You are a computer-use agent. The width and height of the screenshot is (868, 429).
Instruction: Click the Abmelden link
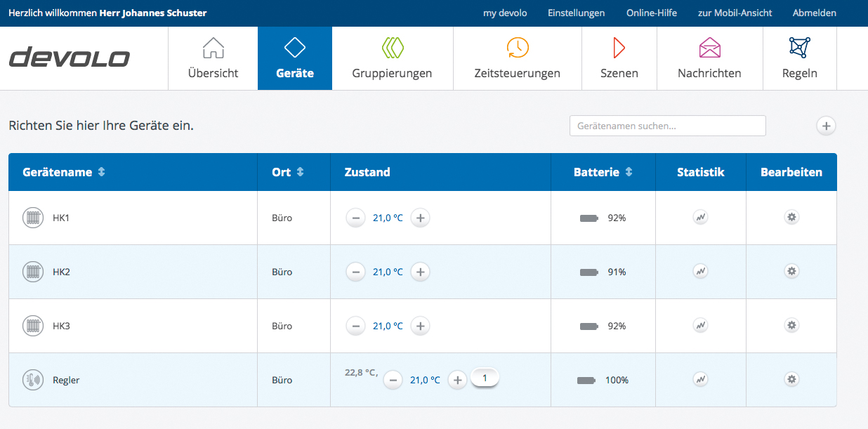pyautogui.click(x=814, y=13)
